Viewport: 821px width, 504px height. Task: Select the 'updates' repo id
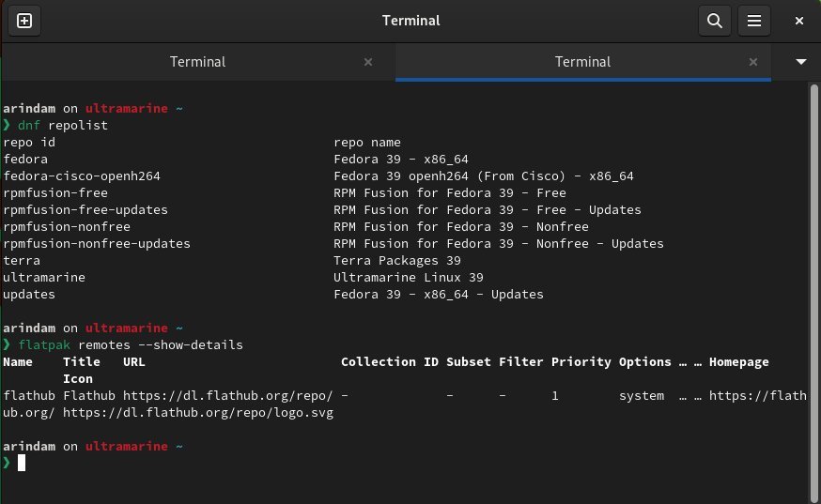29,294
